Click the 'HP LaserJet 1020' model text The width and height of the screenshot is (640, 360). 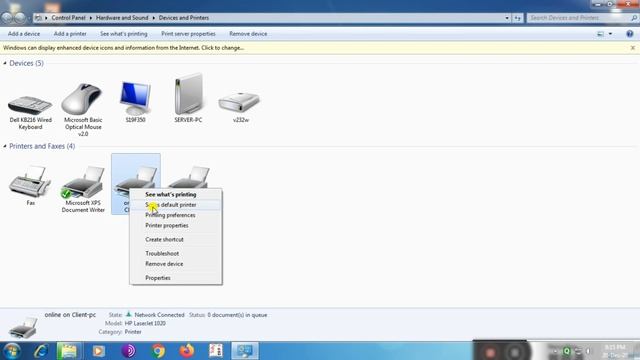pyautogui.click(x=145, y=323)
